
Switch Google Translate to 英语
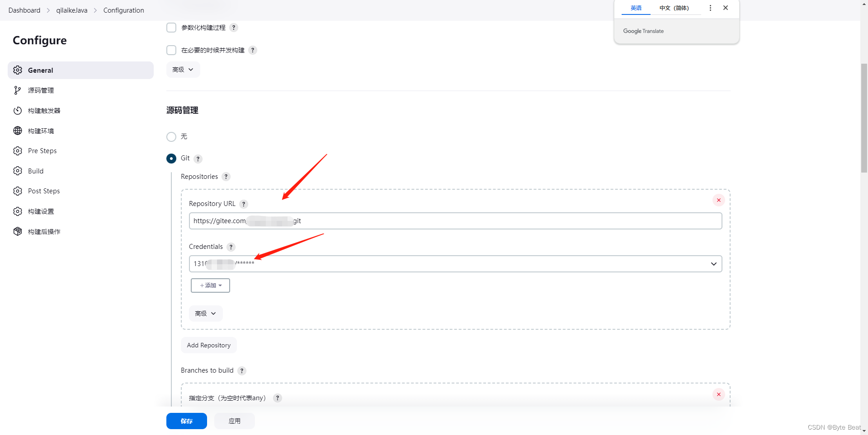(x=636, y=8)
